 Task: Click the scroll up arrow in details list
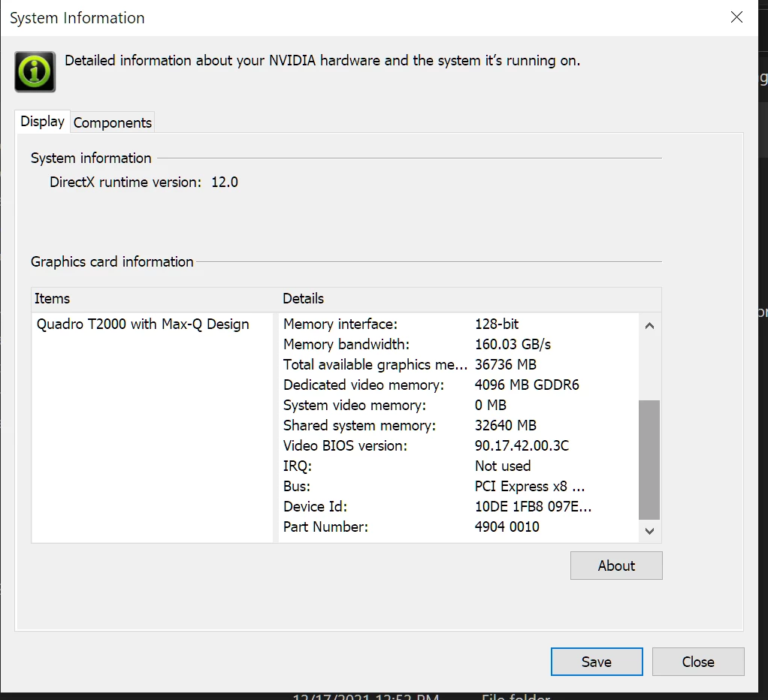point(649,325)
